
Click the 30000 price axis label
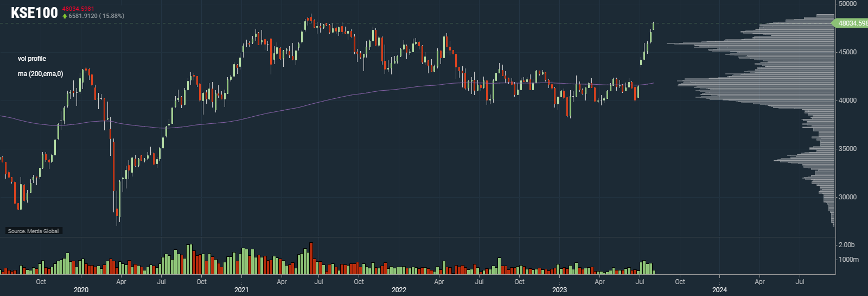847,197
